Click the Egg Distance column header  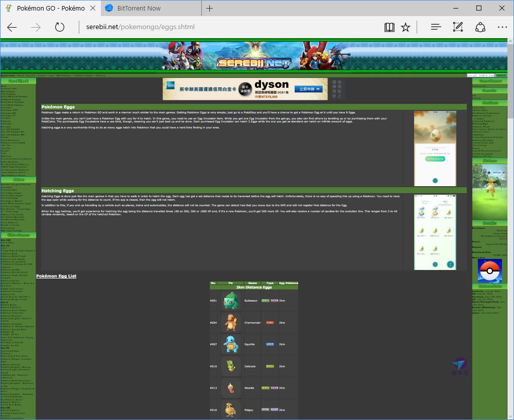[289, 283]
